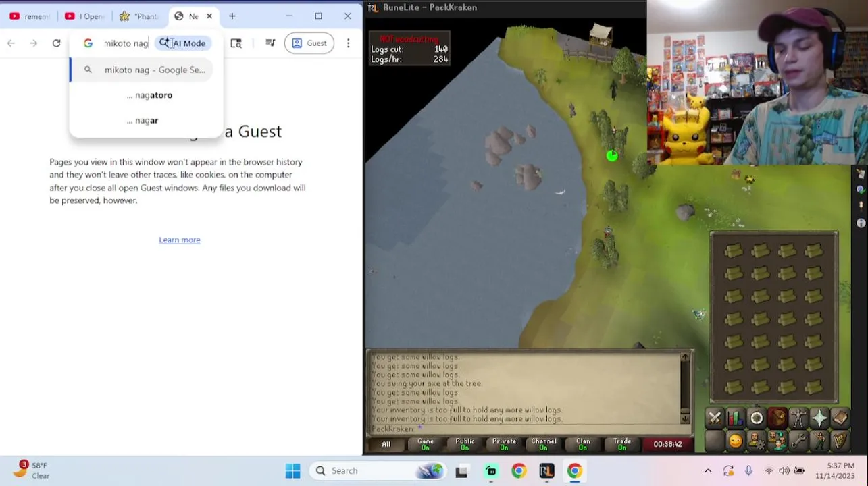Open a new Chrome tab

[232, 16]
